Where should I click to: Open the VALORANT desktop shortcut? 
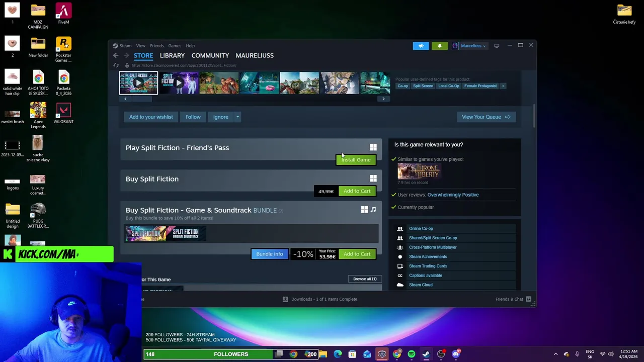pos(63,113)
